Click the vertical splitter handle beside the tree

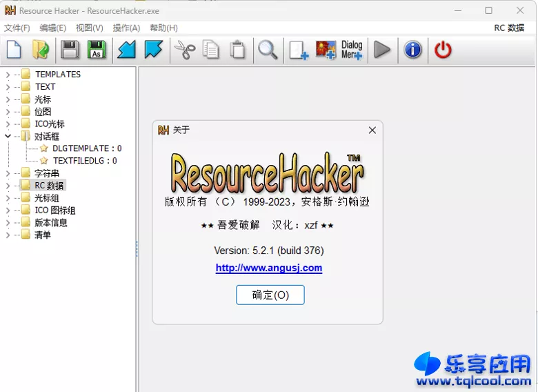[x=137, y=248]
